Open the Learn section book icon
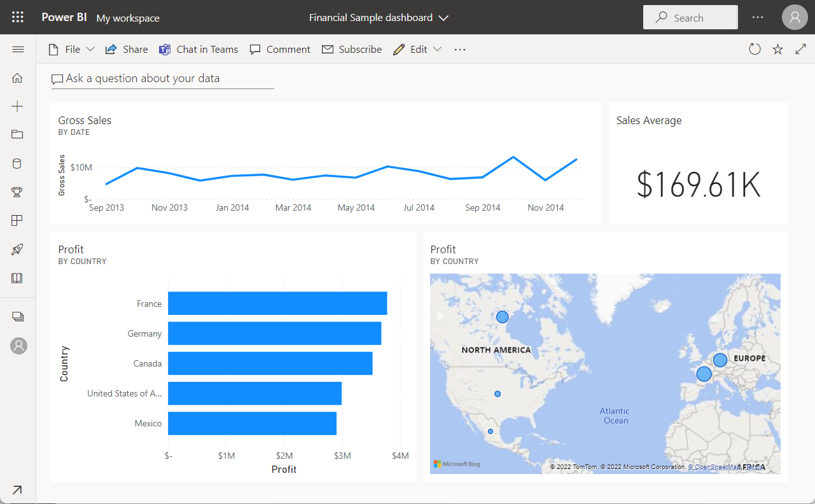 coord(17,277)
